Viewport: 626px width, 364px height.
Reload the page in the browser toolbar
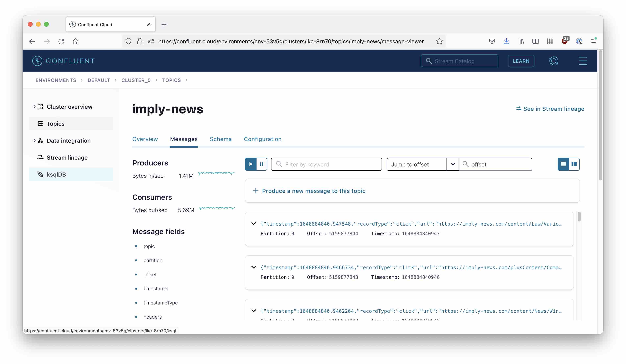(x=61, y=41)
